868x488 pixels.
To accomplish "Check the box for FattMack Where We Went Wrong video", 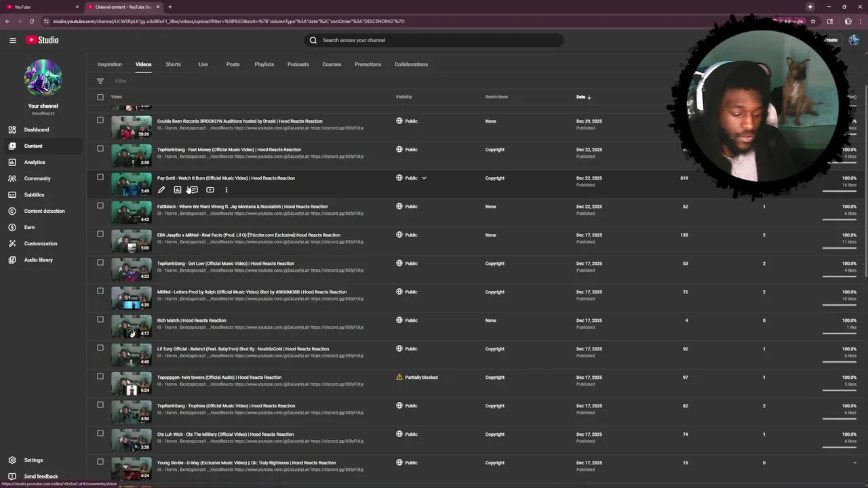I will pos(100,206).
